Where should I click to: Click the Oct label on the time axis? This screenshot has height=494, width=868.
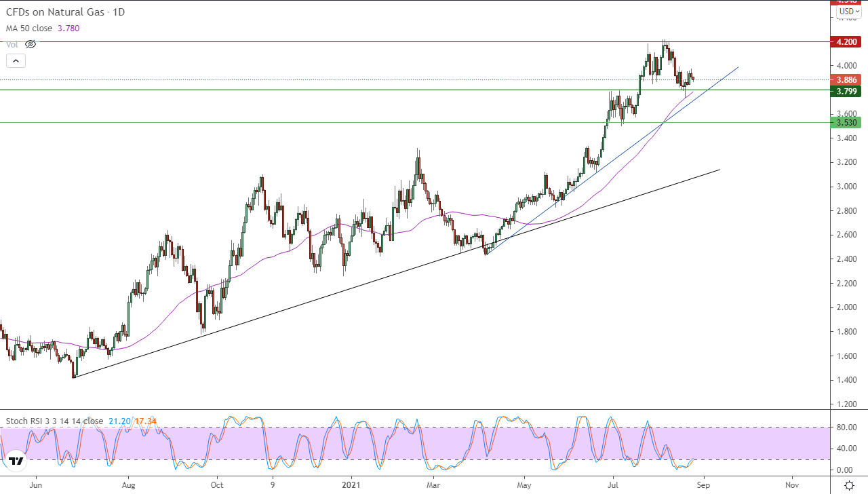(x=217, y=485)
